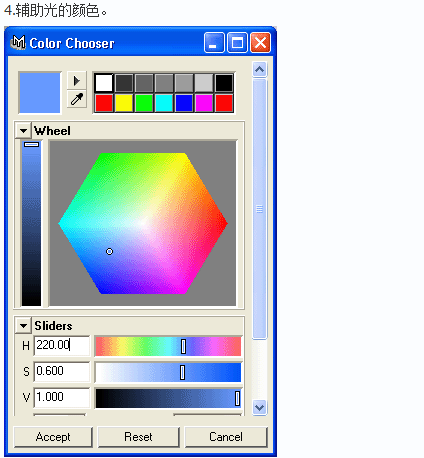Pick the blue palette swatch
Viewport: 424px width, 458px height.
[184, 103]
